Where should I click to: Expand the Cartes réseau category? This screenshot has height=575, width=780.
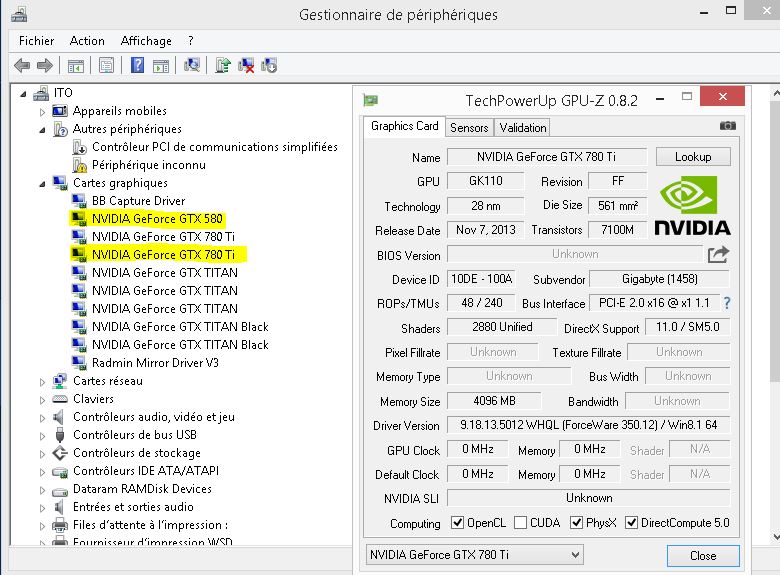pyautogui.click(x=42, y=382)
